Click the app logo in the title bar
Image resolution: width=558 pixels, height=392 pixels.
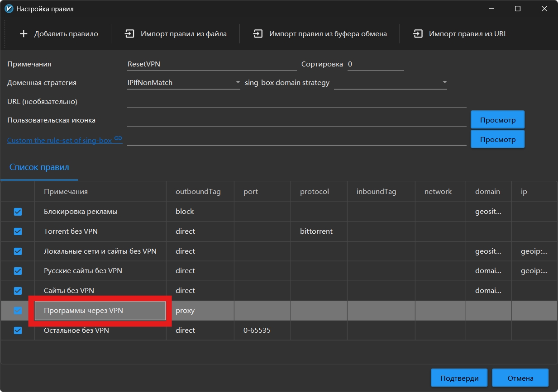click(x=9, y=9)
